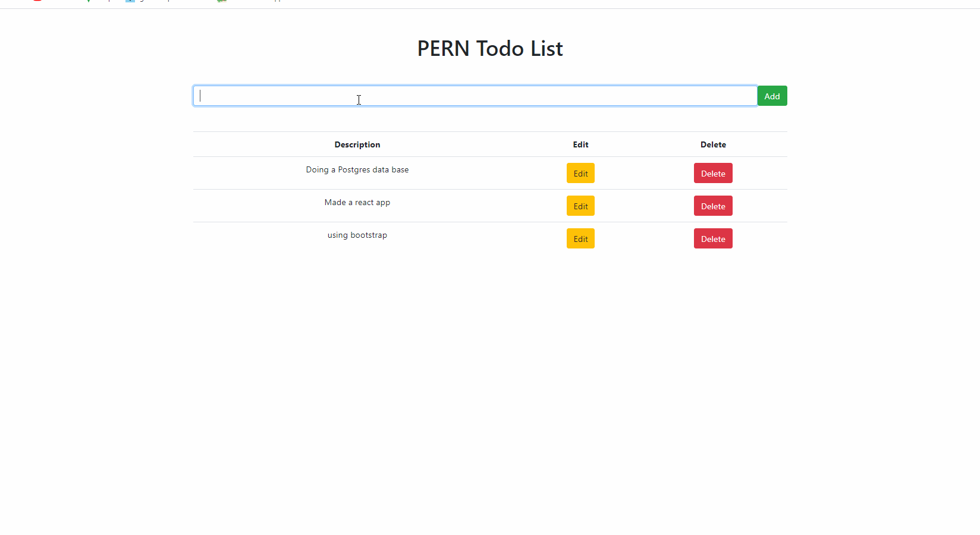Edit the "using bootstrap" todo
Screen dimensions: 980x535
(580, 238)
